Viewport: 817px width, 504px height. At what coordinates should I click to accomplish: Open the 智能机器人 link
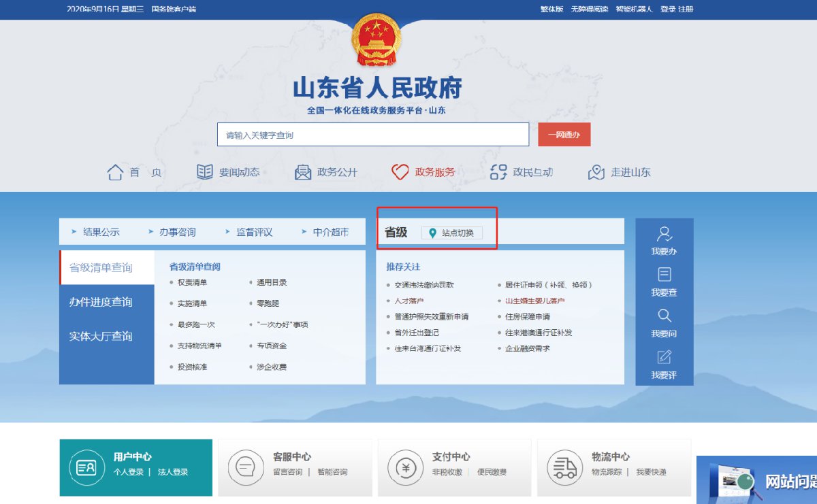point(634,10)
